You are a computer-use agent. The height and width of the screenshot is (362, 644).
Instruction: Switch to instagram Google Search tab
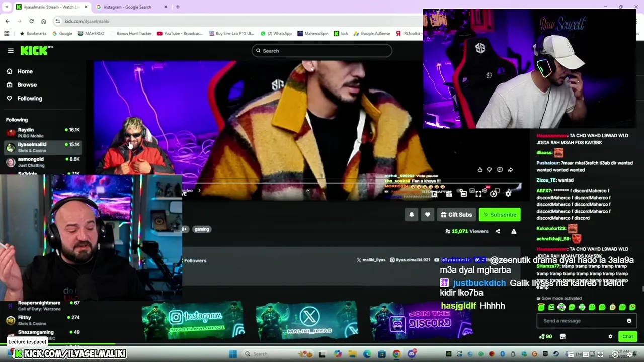[132, 7]
